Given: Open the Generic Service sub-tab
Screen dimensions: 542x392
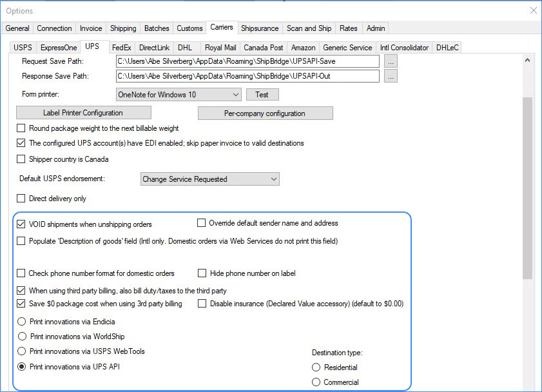Looking at the screenshot, I should point(347,48).
